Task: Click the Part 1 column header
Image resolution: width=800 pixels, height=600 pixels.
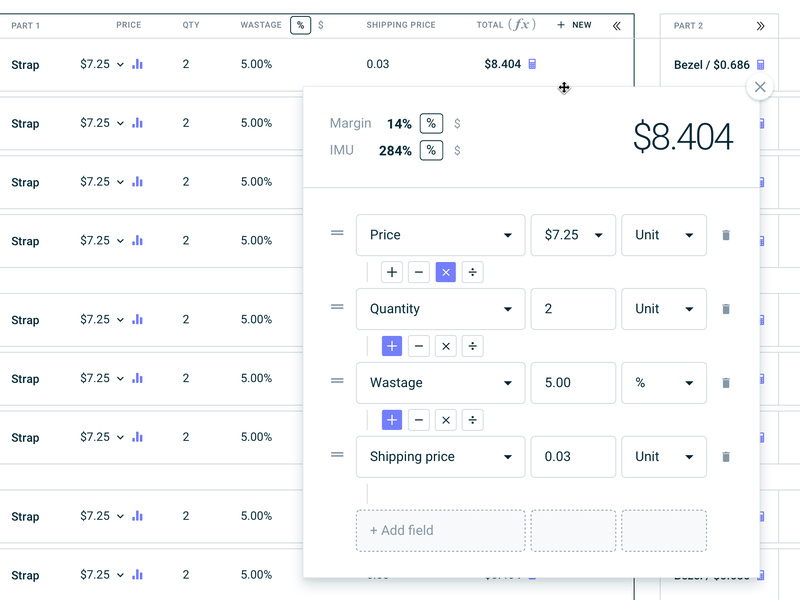Action: pos(26,26)
